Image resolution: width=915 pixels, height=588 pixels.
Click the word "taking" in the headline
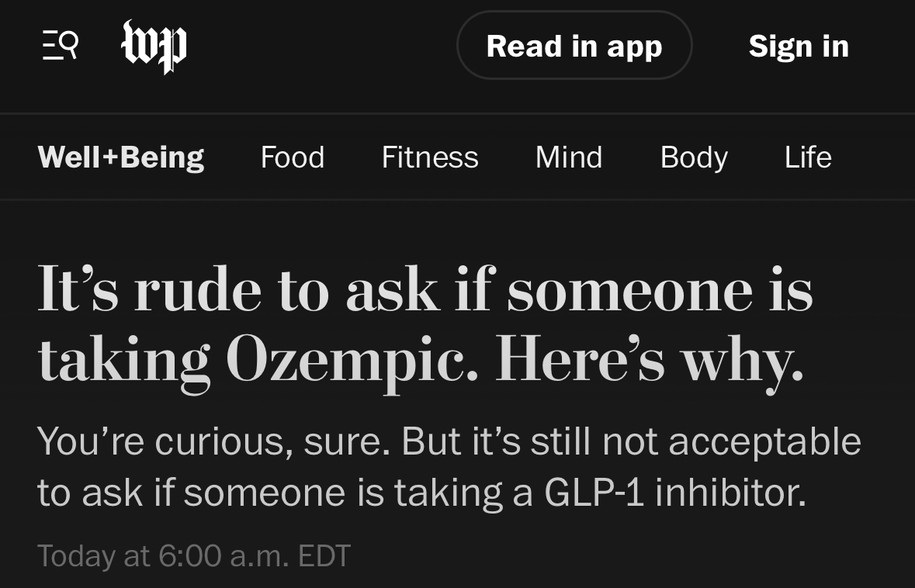point(124,361)
